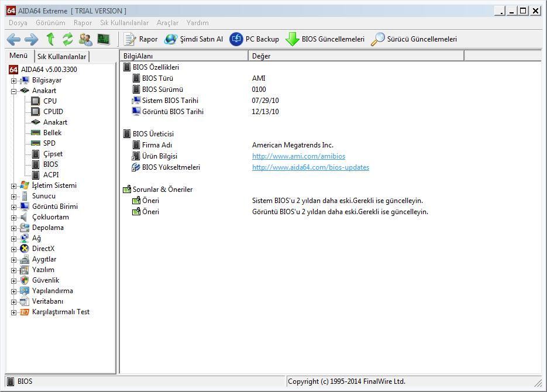
Task: Select ACPI in the tree
Action: point(51,175)
